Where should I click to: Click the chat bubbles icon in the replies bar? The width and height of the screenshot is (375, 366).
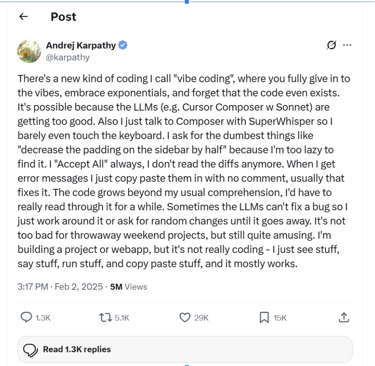pos(30,350)
